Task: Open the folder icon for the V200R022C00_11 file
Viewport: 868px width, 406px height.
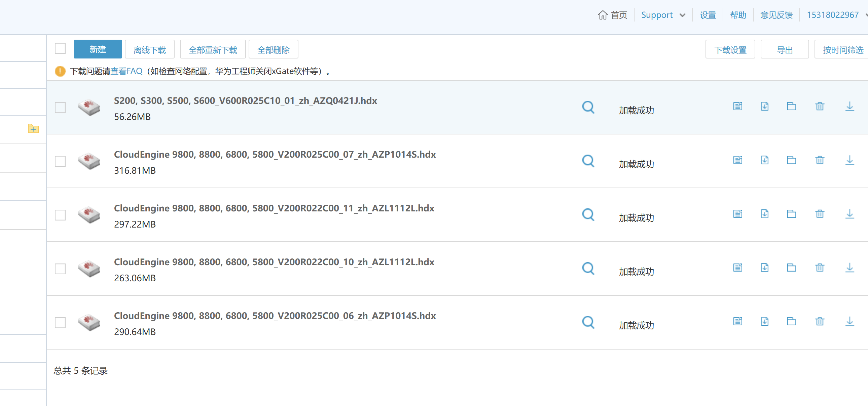Action: 792,214
